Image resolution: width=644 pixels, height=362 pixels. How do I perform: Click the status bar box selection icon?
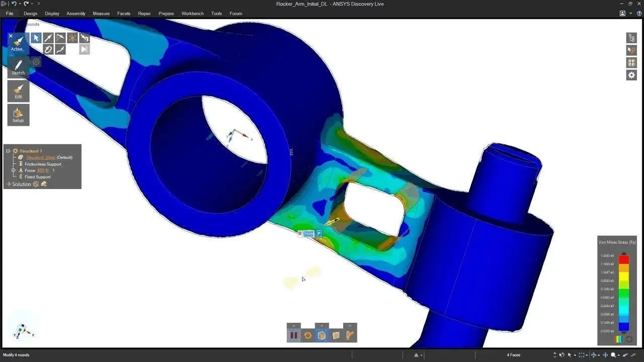click(x=583, y=355)
